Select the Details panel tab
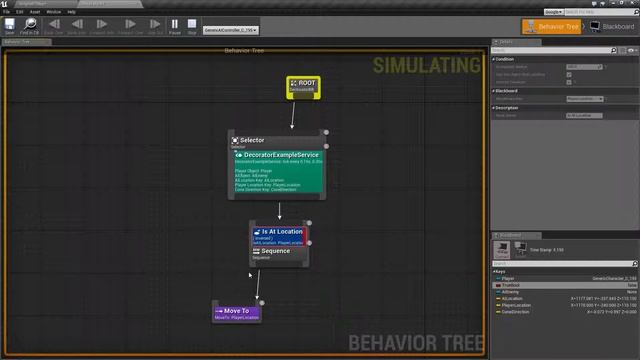 [x=516, y=42]
